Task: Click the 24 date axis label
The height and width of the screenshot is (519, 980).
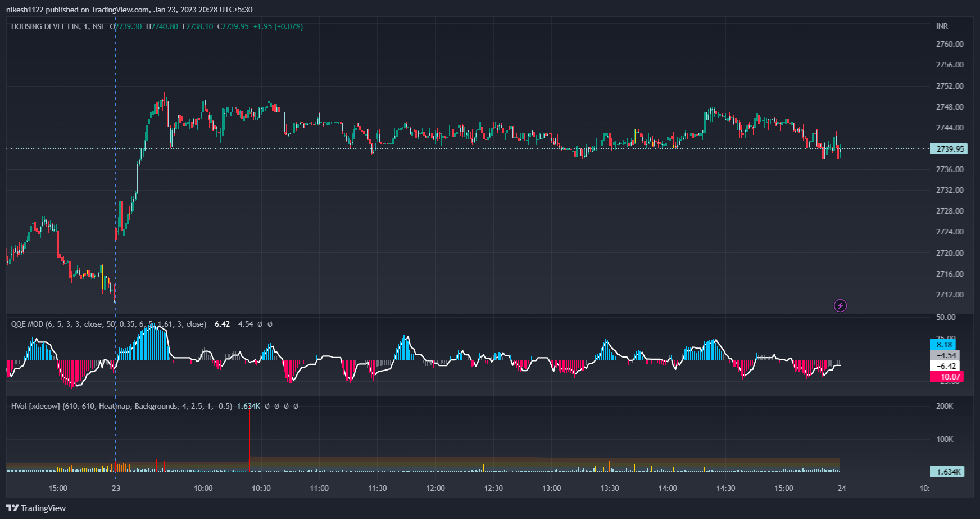Action: pos(842,488)
